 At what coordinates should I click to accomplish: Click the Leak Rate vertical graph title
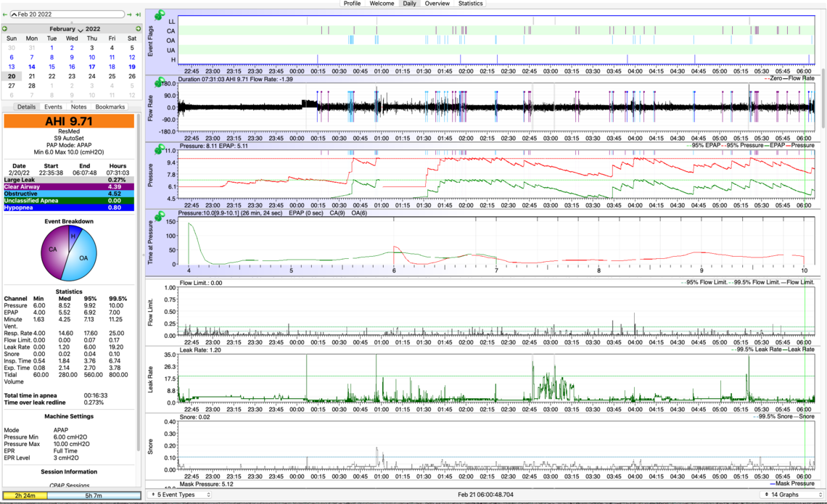point(150,379)
